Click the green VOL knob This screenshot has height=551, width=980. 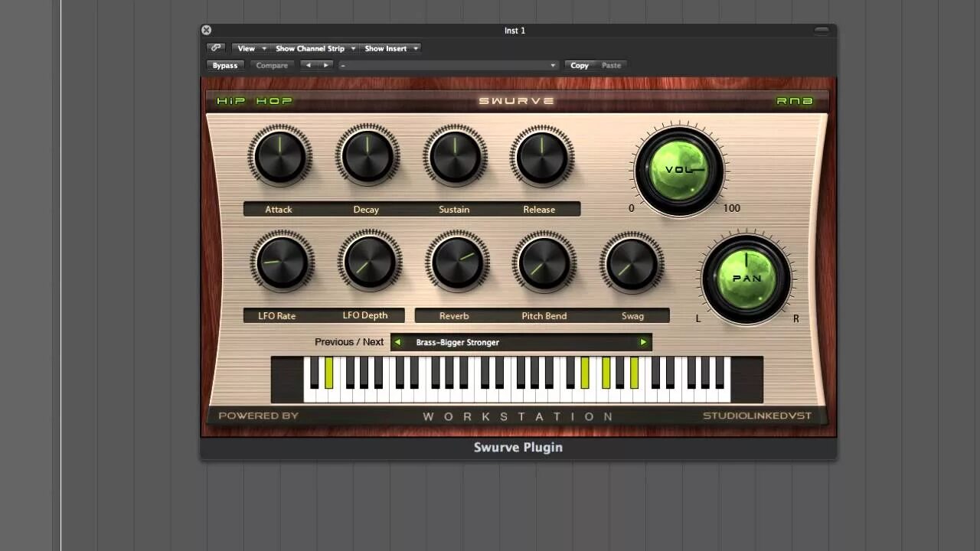pos(679,169)
